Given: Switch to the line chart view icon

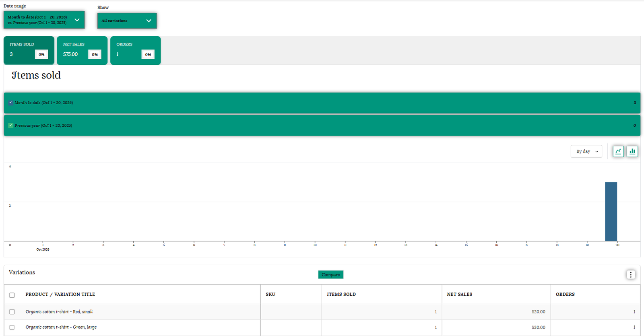Looking at the screenshot, I should (618, 151).
